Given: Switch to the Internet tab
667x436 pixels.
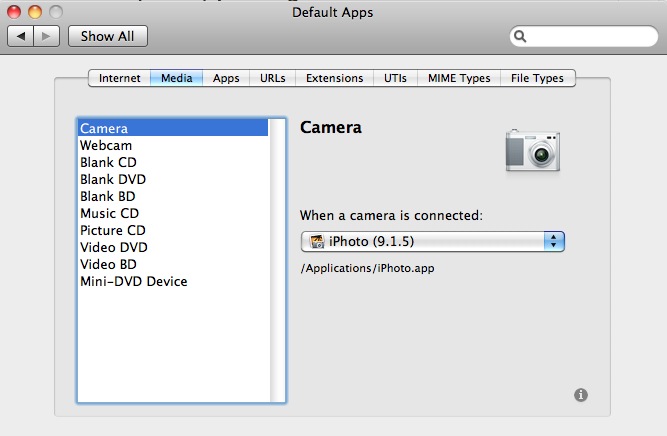Looking at the screenshot, I should click(x=119, y=78).
